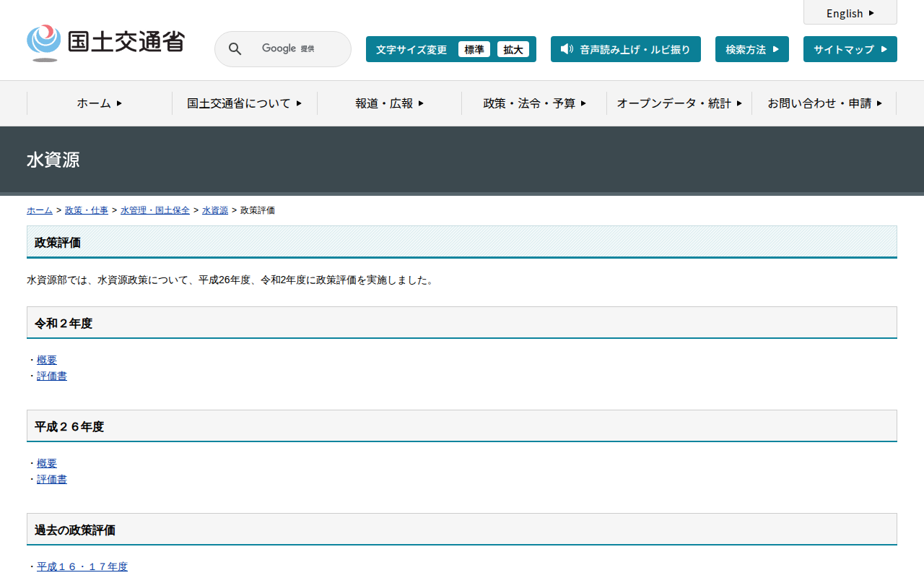Image resolution: width=924 pixels, height=578 pixels.
Task: Open the 政策・法令・予算 menu
Action: (x=534, y=103)
